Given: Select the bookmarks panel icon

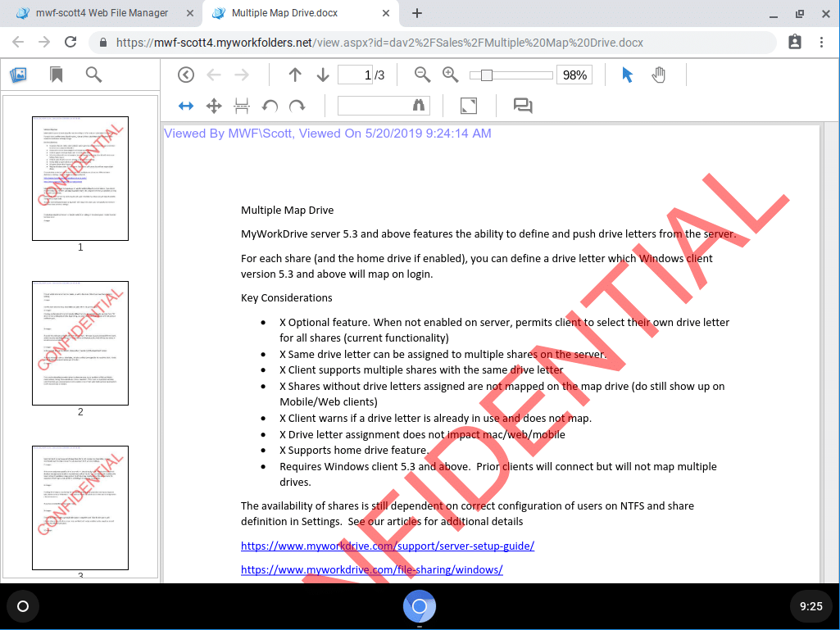Looking at the screenshot, I should pos(56,74).
